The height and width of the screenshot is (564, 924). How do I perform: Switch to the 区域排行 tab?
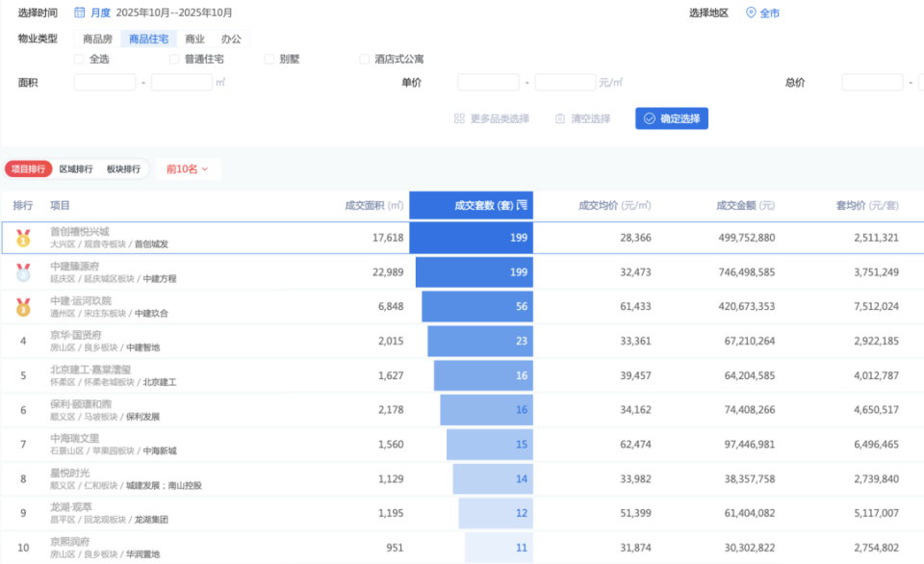click(x=76, y=169)
